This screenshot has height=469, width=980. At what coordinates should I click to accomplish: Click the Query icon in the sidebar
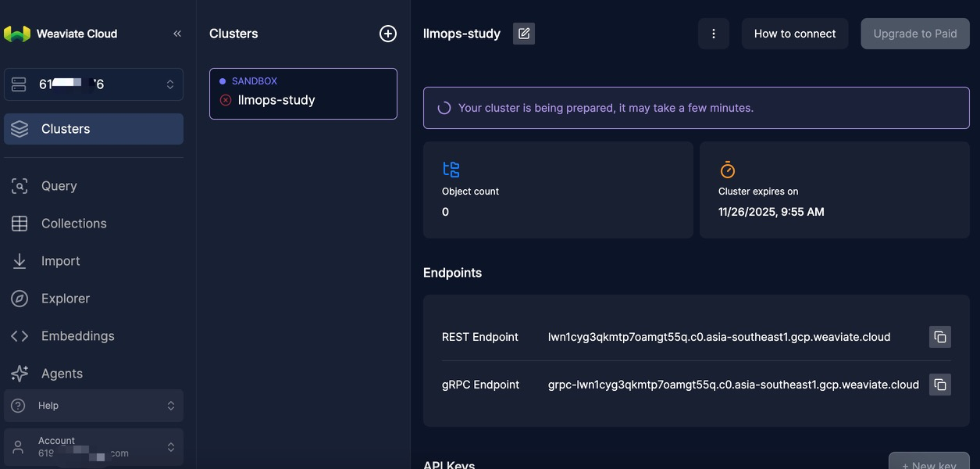point(20,186)
